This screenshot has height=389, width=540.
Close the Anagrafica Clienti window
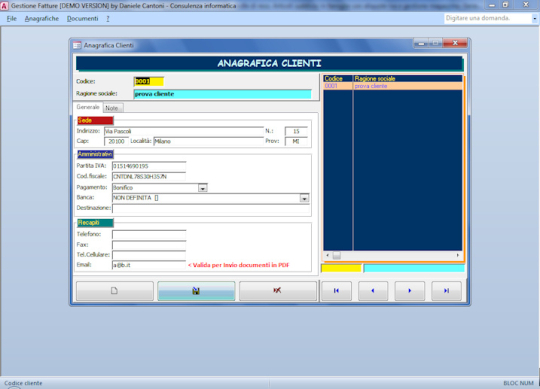pyautogui.click(x=455, y=43)
